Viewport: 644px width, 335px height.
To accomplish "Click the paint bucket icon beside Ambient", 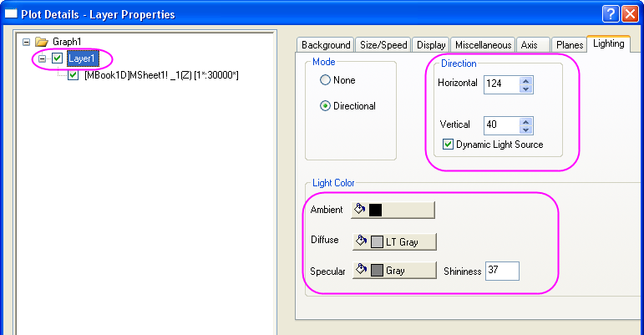I will 360,210.
